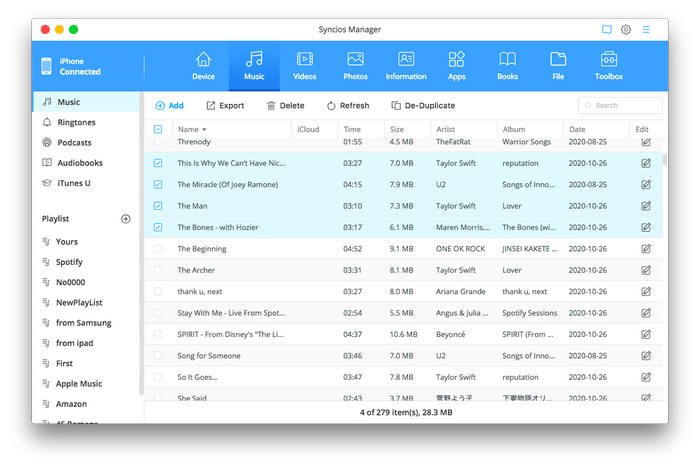Edit info for The Bones - with Hozier

click(646, 227)
